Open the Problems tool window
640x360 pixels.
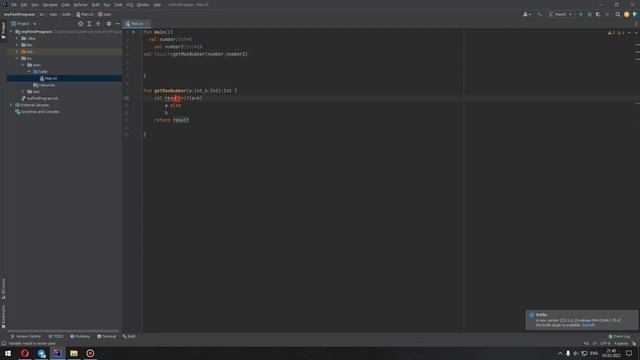(80, 336)
